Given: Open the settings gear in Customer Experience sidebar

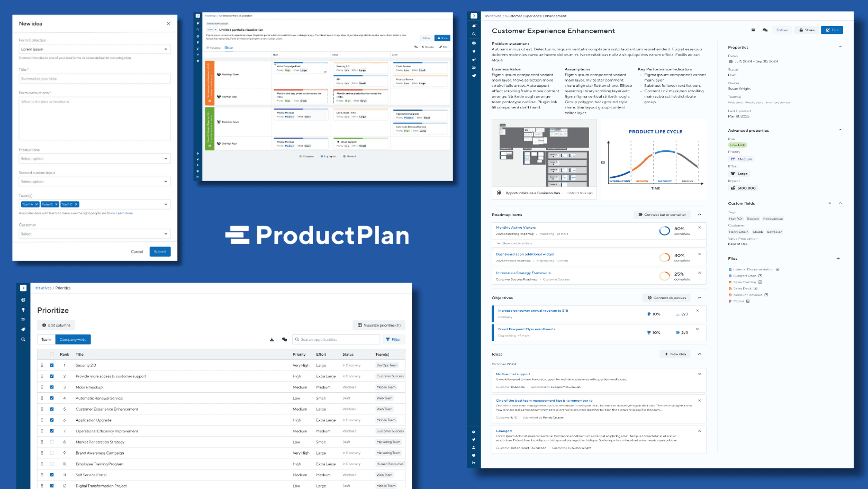Looking at the screenshot, I should [474, 432].
